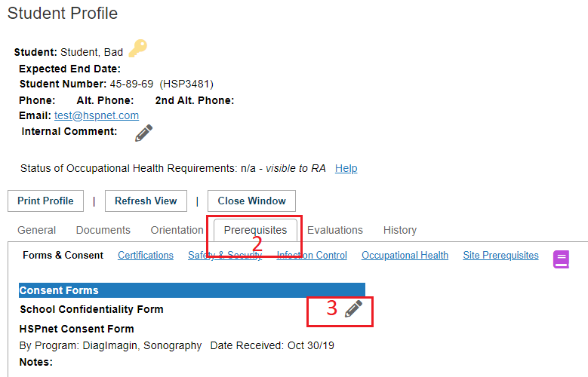Select the Forms & Consent sub-tab
Screen dimensions: 588x377
tap(63, 255)
